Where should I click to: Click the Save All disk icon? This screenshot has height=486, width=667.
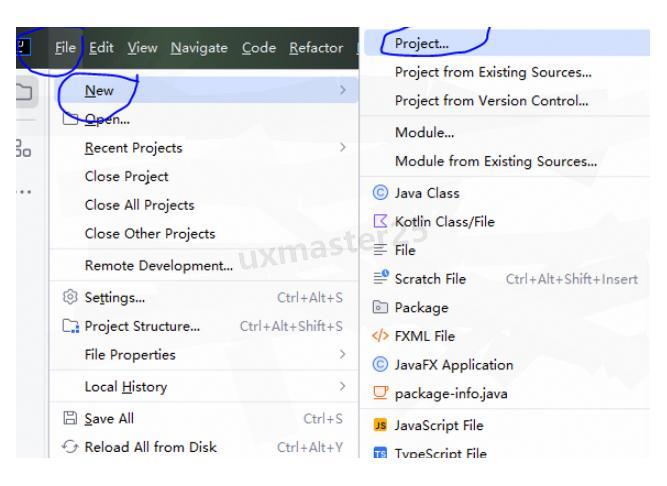click(x=69, y=419)
